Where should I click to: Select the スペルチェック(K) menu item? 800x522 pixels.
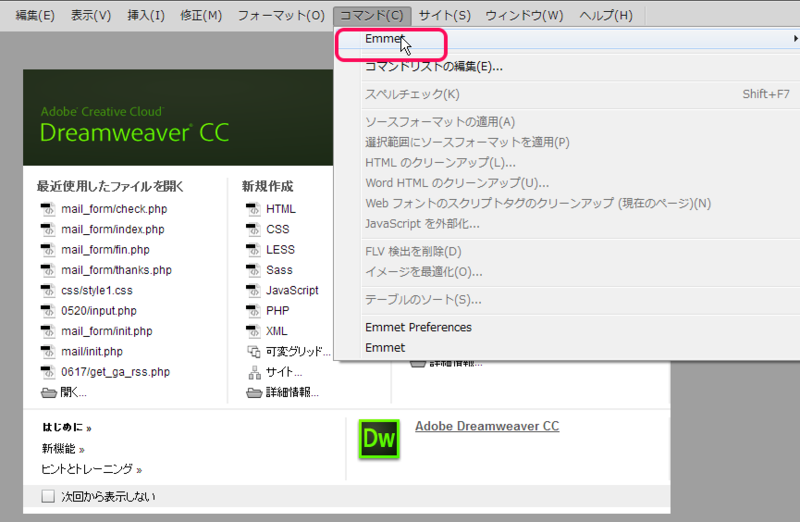(567, 94)
